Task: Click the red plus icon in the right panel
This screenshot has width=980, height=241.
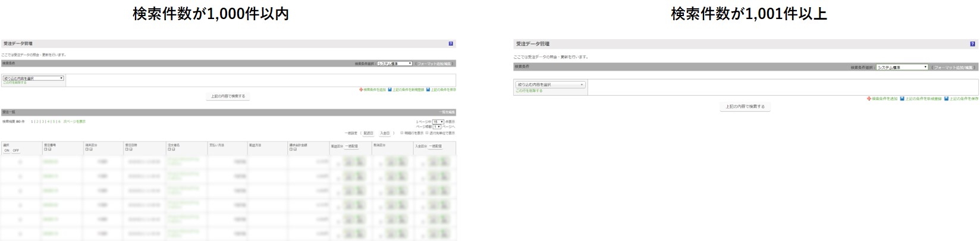Action: (869, 99)
